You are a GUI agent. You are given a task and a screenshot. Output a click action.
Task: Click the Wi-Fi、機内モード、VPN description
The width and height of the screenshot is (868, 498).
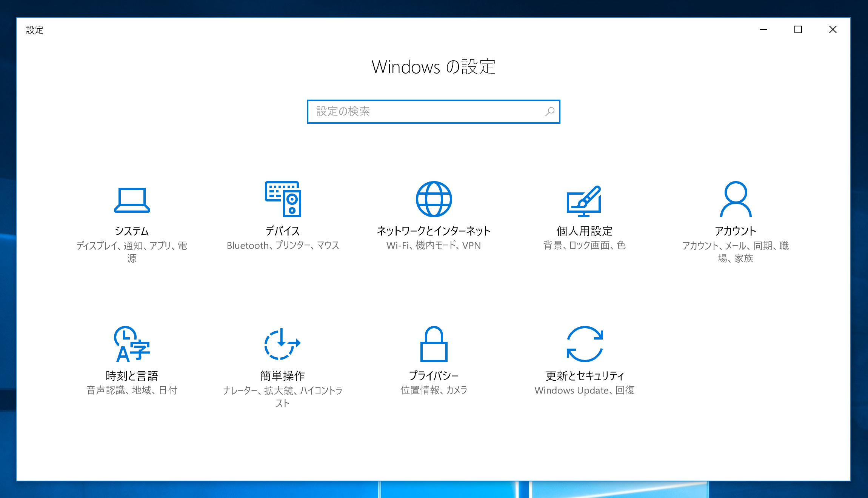(434, 246)
